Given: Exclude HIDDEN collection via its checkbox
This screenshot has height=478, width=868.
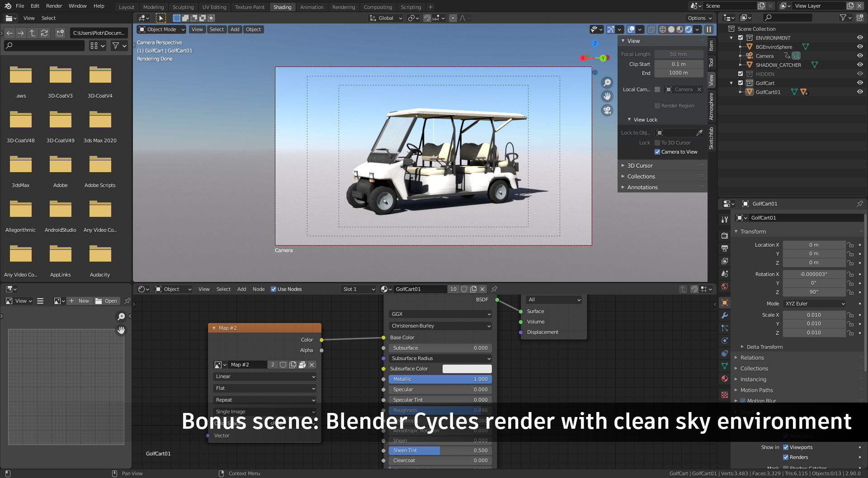Looking at the screenshot, I should (741, 74).
